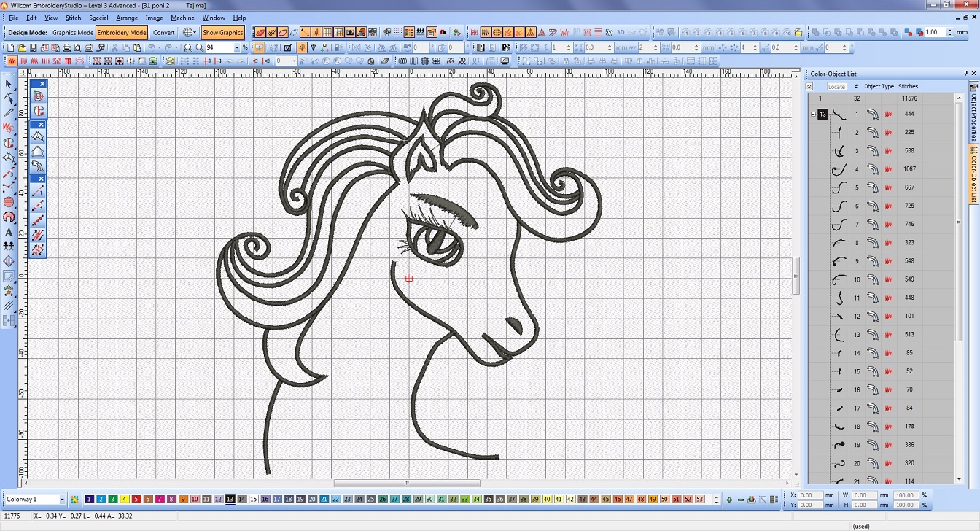The width and height of the screenshot is (980, 531).
Task: Choose the Input C curved column tool
Action: pyautogui.click(x=39, y=166)
